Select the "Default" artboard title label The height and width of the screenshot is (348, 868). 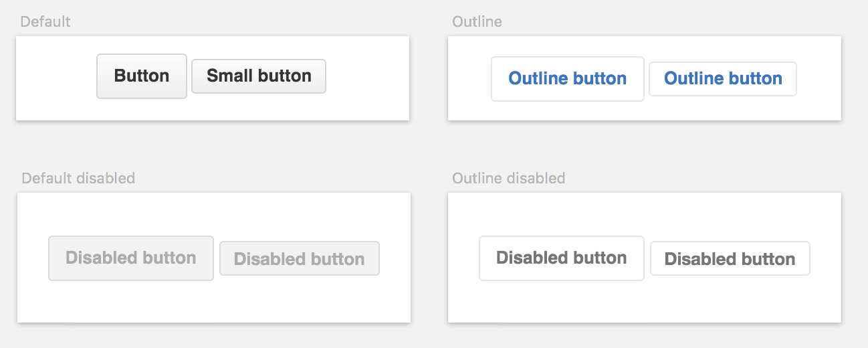45,22
